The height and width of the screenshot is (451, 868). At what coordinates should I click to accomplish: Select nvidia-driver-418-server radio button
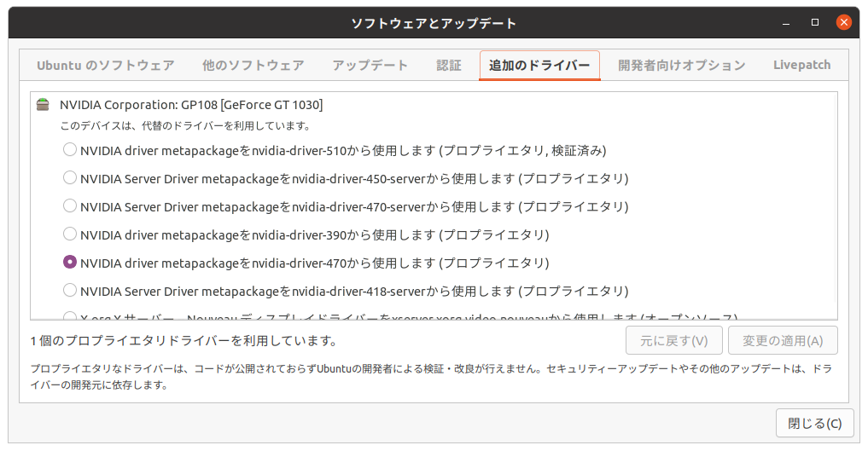[70, 291]
